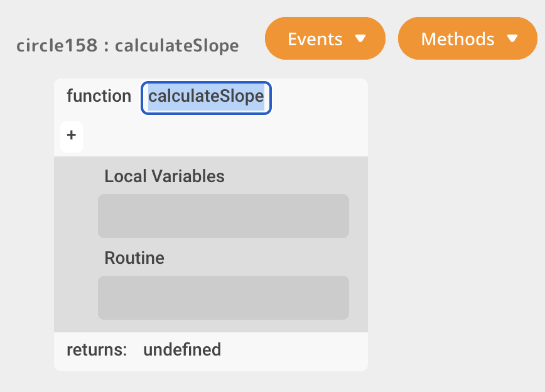This screenshot has width=545, height=392.
Task: Click the plus icon to add parameter
Action: (x=72, y=136)
